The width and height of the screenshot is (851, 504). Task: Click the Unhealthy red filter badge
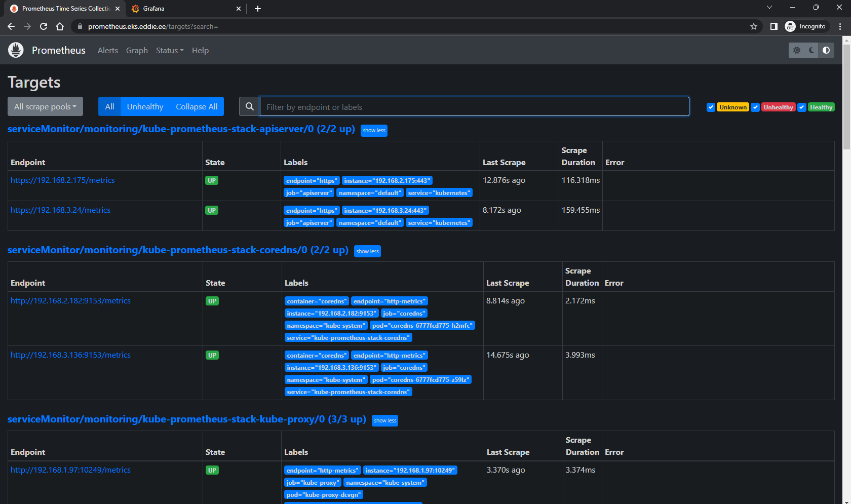(778, 107)
